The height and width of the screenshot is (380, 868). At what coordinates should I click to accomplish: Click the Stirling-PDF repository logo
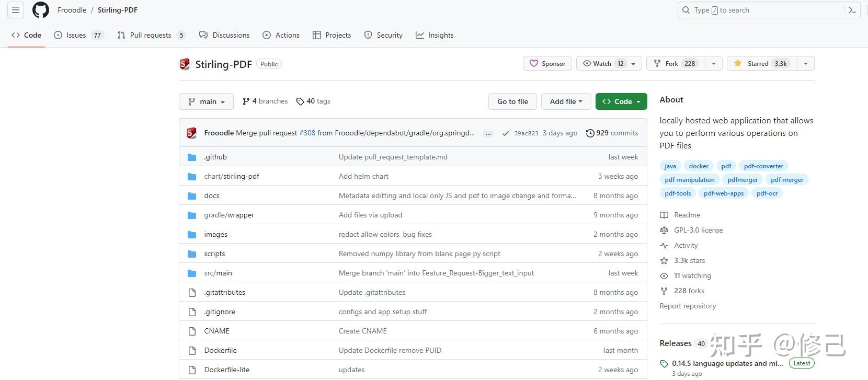[x=185, y=64]
